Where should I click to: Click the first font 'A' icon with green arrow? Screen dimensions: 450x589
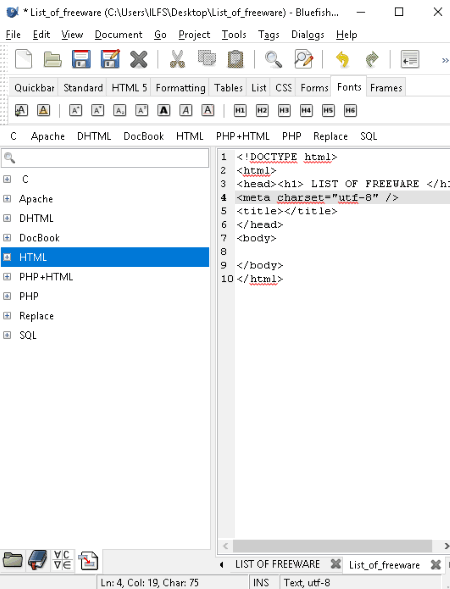[21, 110]
